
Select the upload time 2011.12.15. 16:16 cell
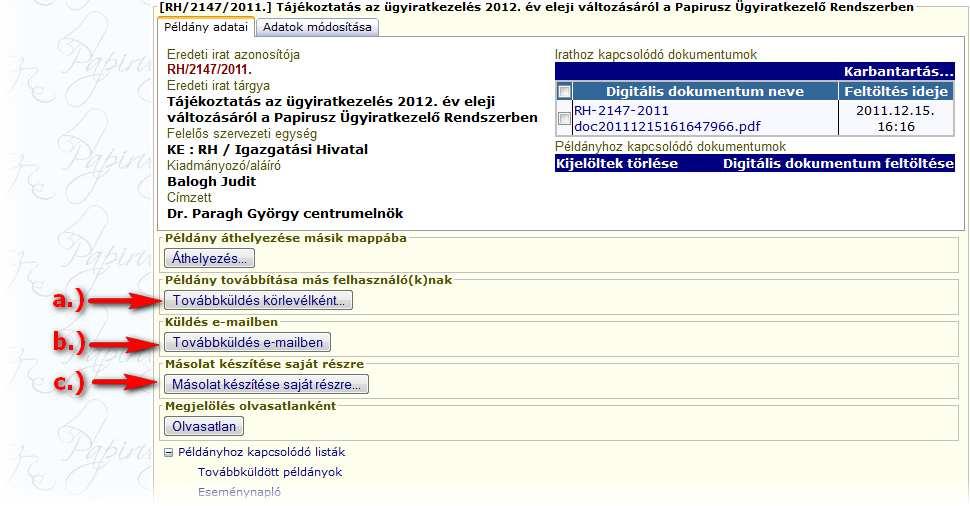(896, 118)
